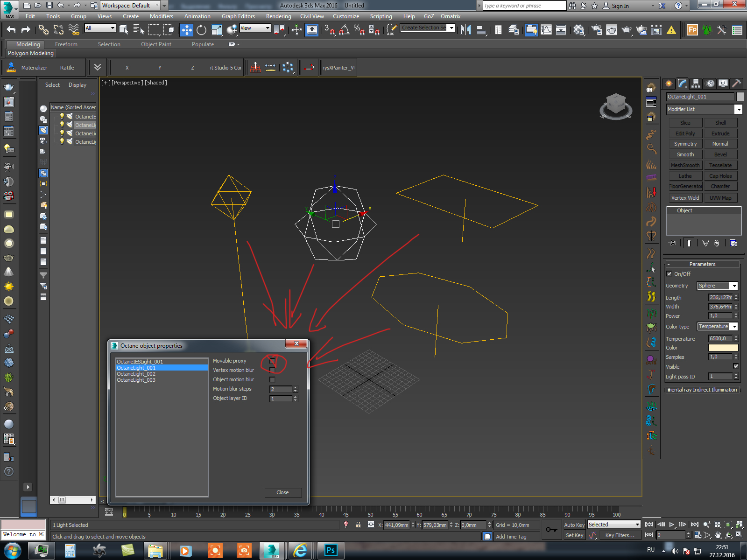Image resolution: width=747 pixels, height=560 pixels.
Task: Open the Motion command panel tab
Action: pos(710,84)
